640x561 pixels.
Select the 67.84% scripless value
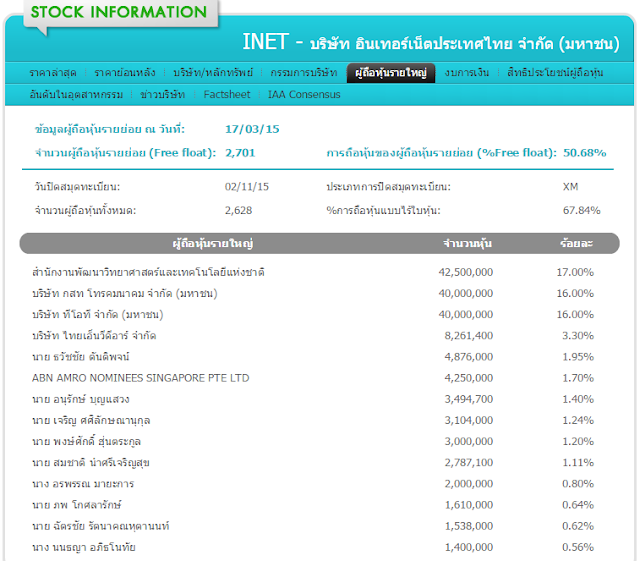click(x=581, y=211)
